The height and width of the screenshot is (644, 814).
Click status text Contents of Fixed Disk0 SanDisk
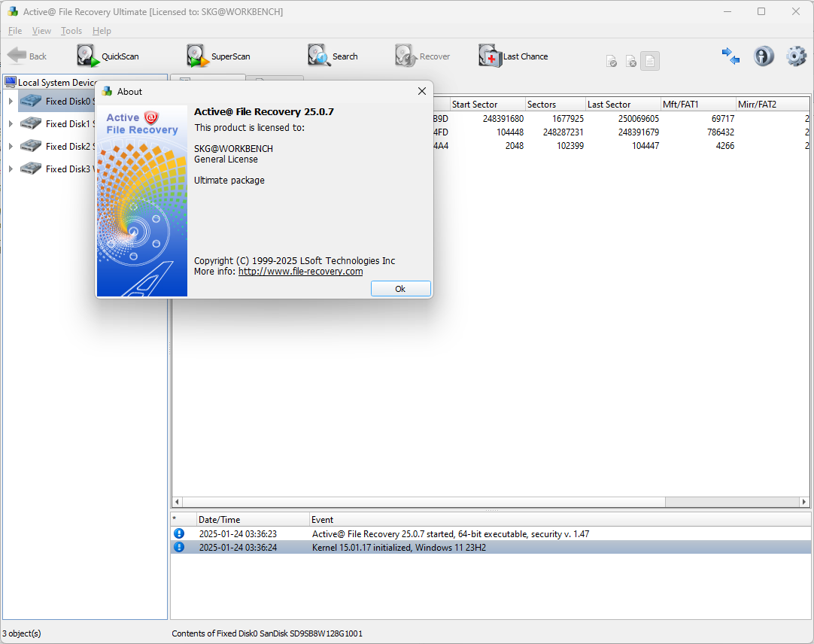point(267,633)
